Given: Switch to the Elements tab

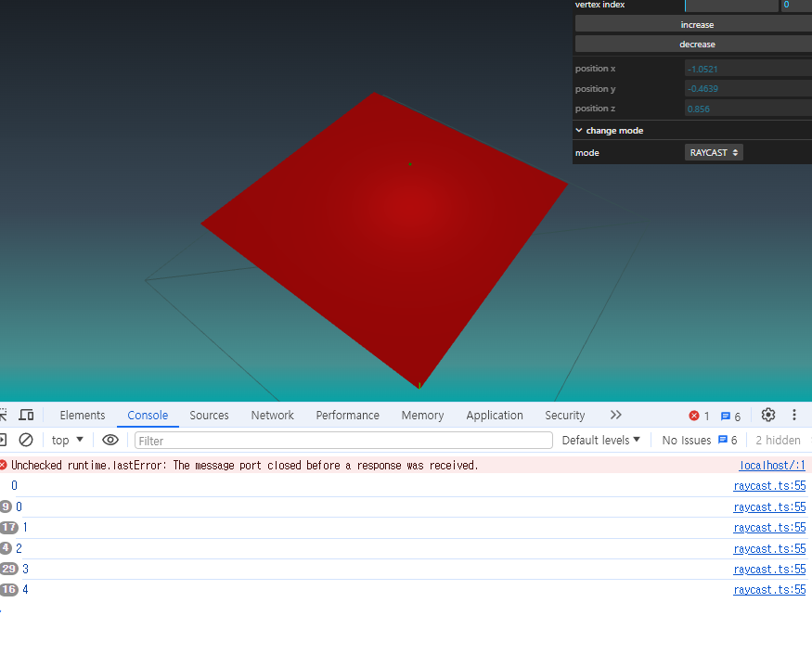Looking at the screenshot, I should [x=83, y=416].
